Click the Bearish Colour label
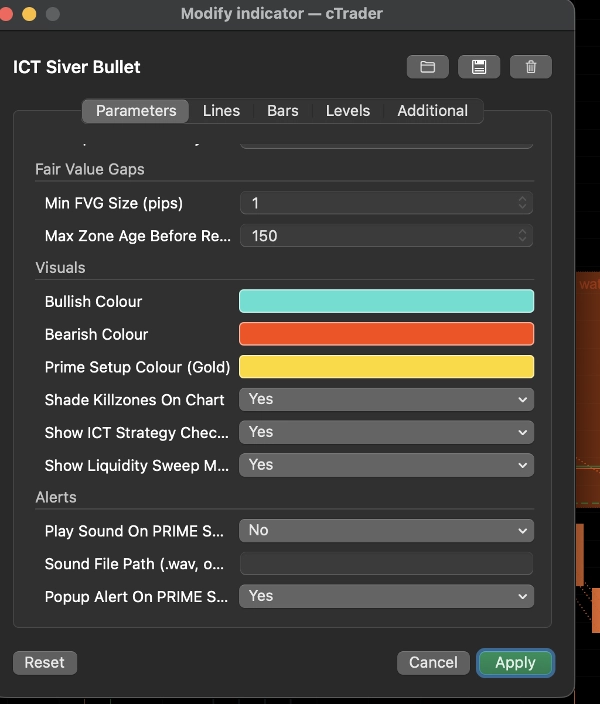The image size is (600, 704). pos(96,334)
